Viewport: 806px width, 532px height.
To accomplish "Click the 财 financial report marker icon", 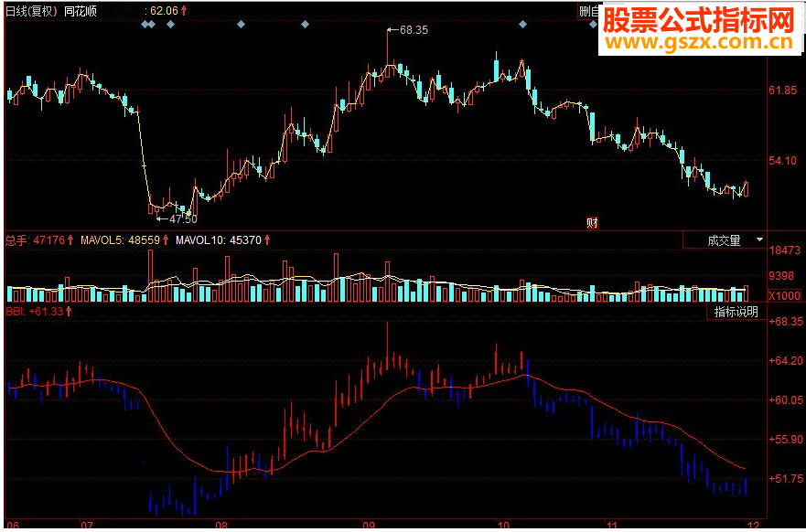I will pyautogui.click(x=592, y=223).
